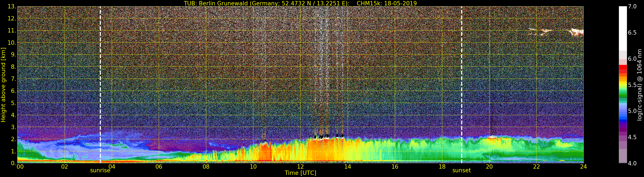Click height axis tick "5."
The image size is (644, 177).
[x=14, y=103]
